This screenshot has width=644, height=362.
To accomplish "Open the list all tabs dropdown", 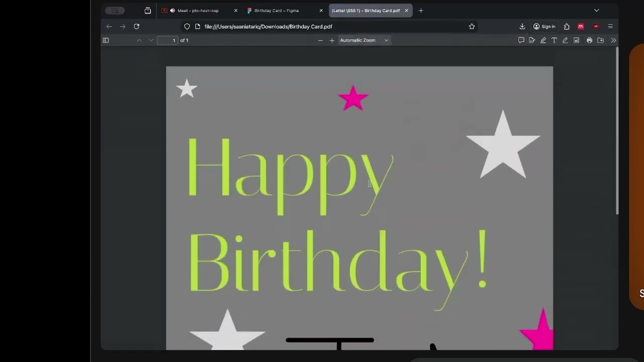I will (596, 11).
